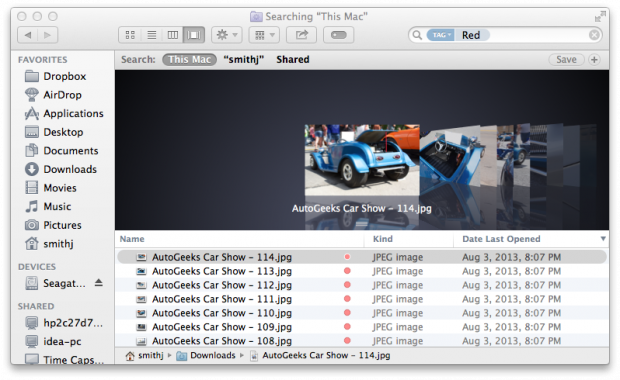Screen dimensions: 620x380
Task: Select AutoGeeks Car Show – 112.jpg row
Action: point(362,285)
